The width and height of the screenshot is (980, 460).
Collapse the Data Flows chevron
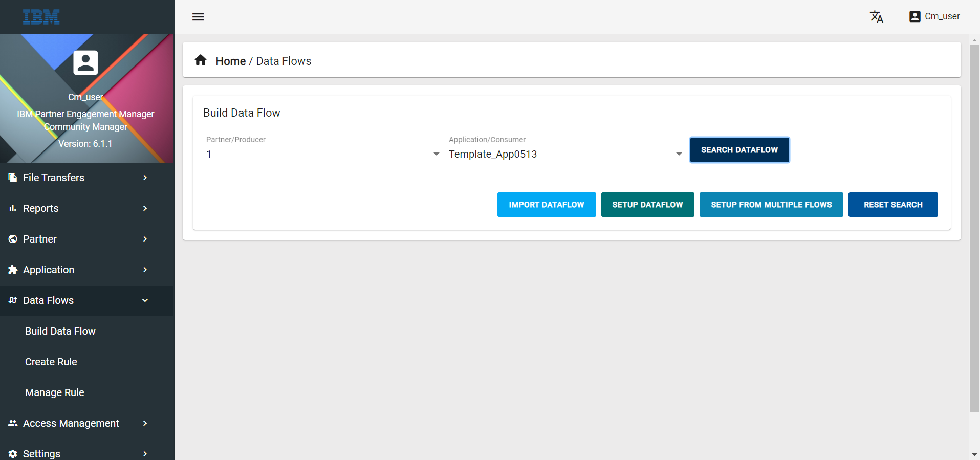pos(145,300)
